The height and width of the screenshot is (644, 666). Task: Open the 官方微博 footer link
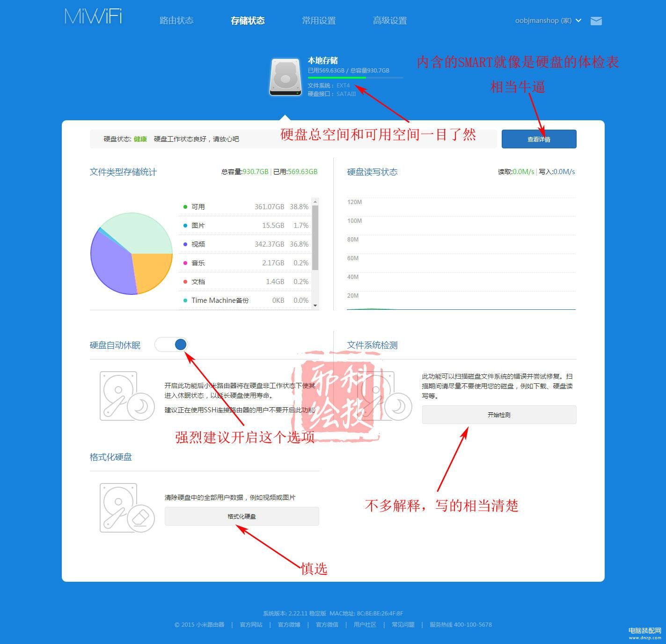[289, 624]
